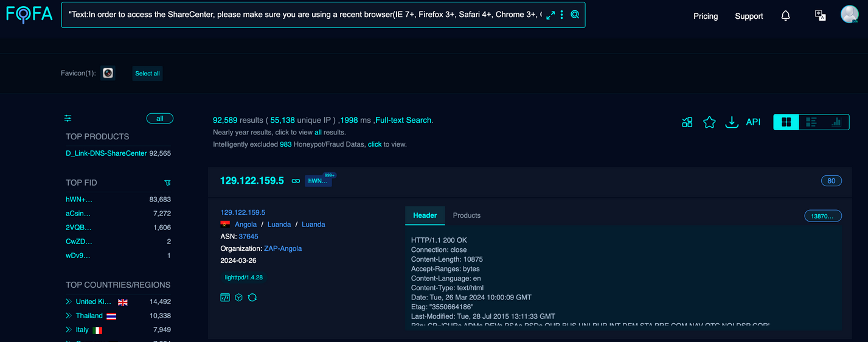Filter by FID CwZD…
This screenshot has height=342, width=868.
(79, 242)
